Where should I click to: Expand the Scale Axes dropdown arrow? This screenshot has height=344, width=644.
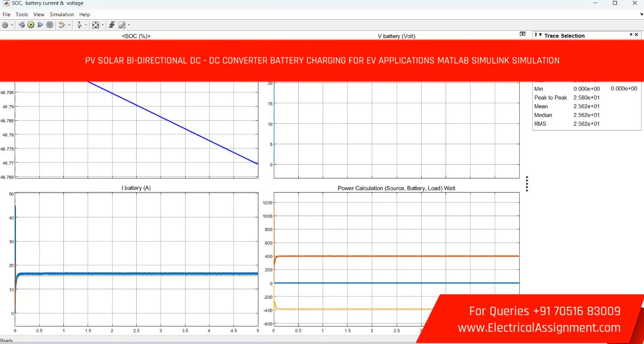click(102, 25)
